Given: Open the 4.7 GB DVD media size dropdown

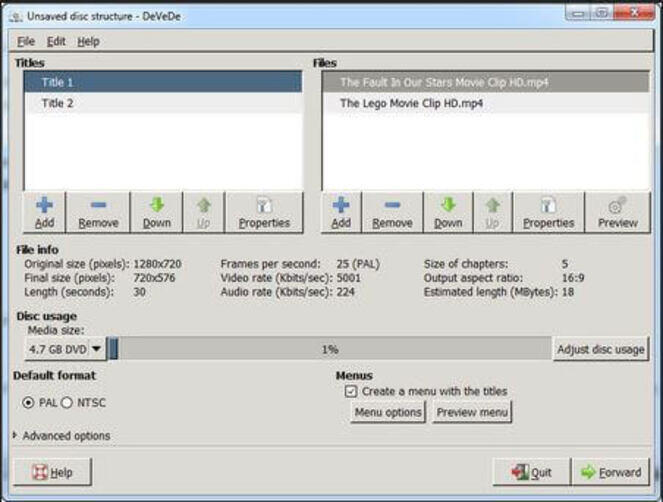Looking at the screenshot, I should (97, 349).
